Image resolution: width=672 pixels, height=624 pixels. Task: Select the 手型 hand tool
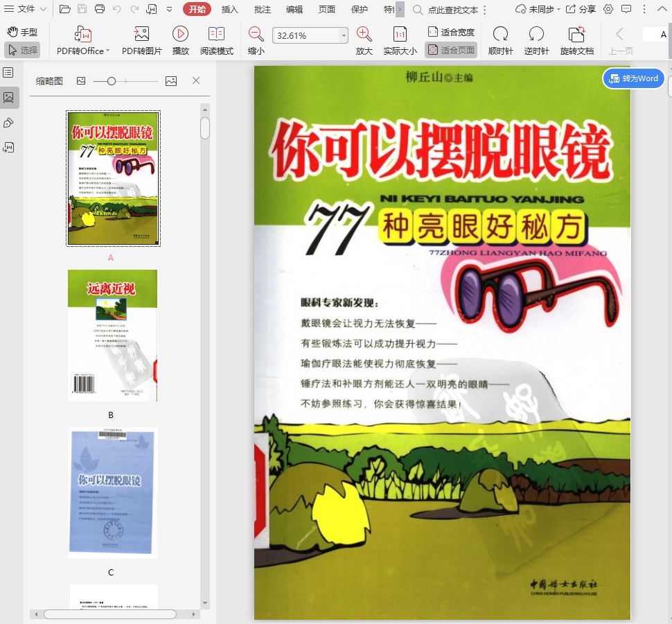click(x=22, y=32)
